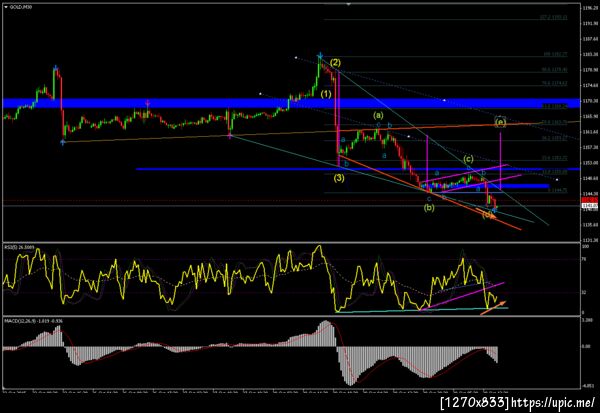The height and width of the screenshot is (413, 600).
Task: Select the boxed (e) wave label
Action: tap(500, 122)
